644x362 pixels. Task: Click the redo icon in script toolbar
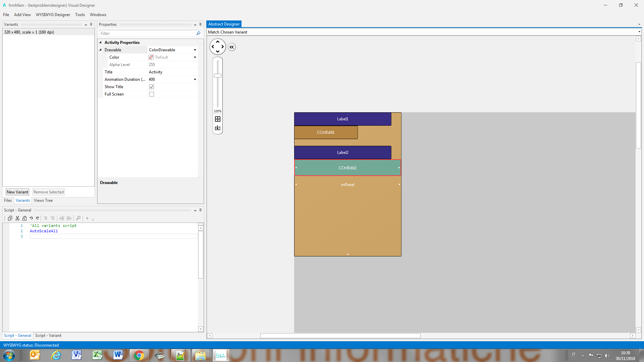(38, 218)
